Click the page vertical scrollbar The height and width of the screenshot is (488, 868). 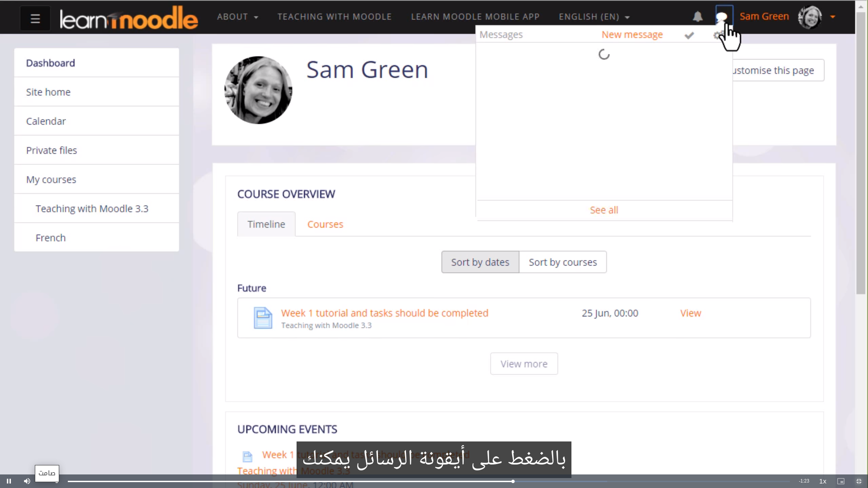pyautogui.click(x=861, y=154)
